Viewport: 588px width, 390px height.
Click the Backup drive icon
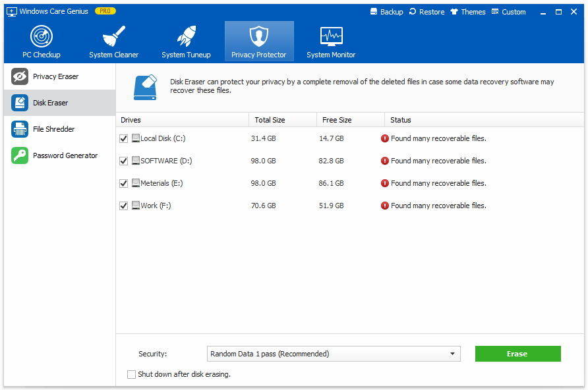(x=374, y=12)
